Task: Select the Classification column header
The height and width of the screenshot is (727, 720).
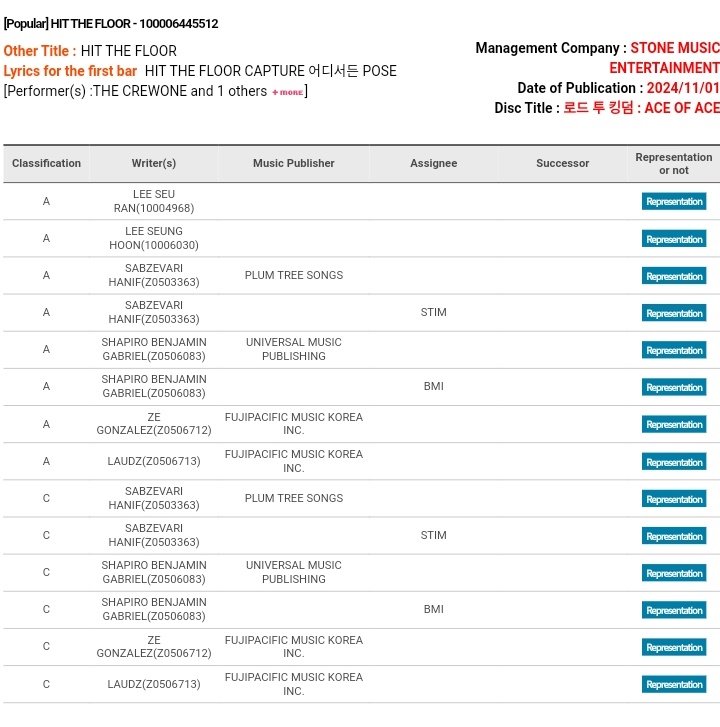Action: (46, 163)
